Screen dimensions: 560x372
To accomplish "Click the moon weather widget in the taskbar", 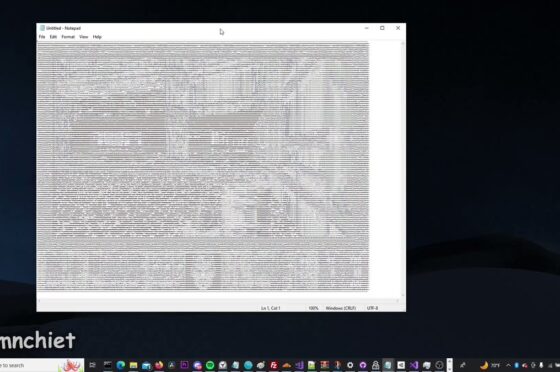I will [x=490, y=365].
